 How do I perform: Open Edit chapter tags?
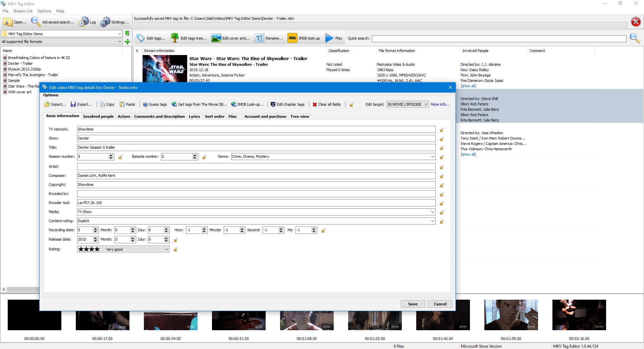coord(288,104)
